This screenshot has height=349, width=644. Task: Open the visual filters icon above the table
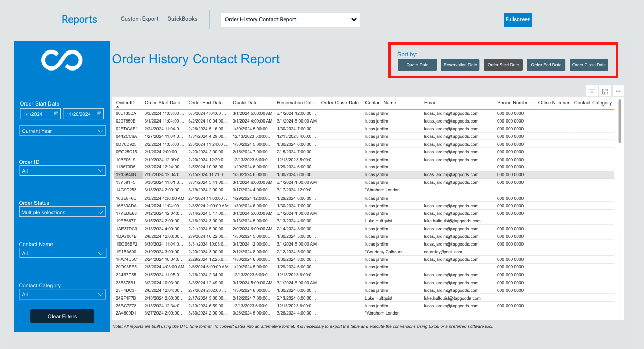[x=591, y=91]
